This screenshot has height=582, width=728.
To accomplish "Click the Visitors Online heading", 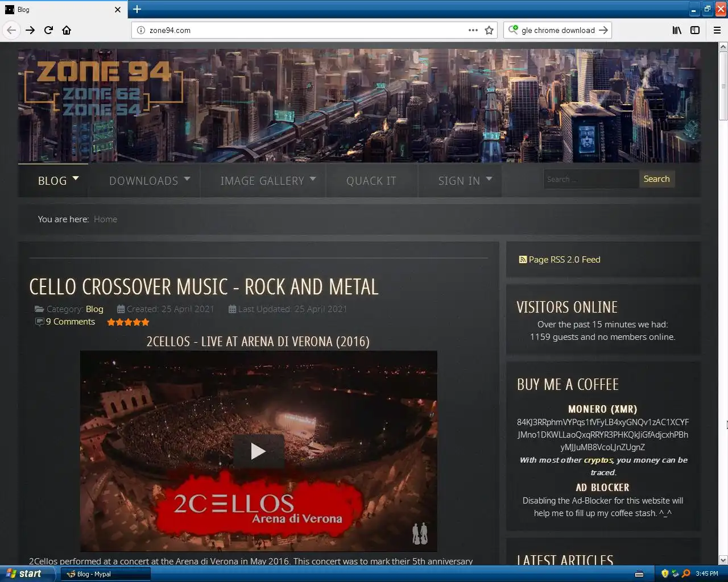I will 567,307.
